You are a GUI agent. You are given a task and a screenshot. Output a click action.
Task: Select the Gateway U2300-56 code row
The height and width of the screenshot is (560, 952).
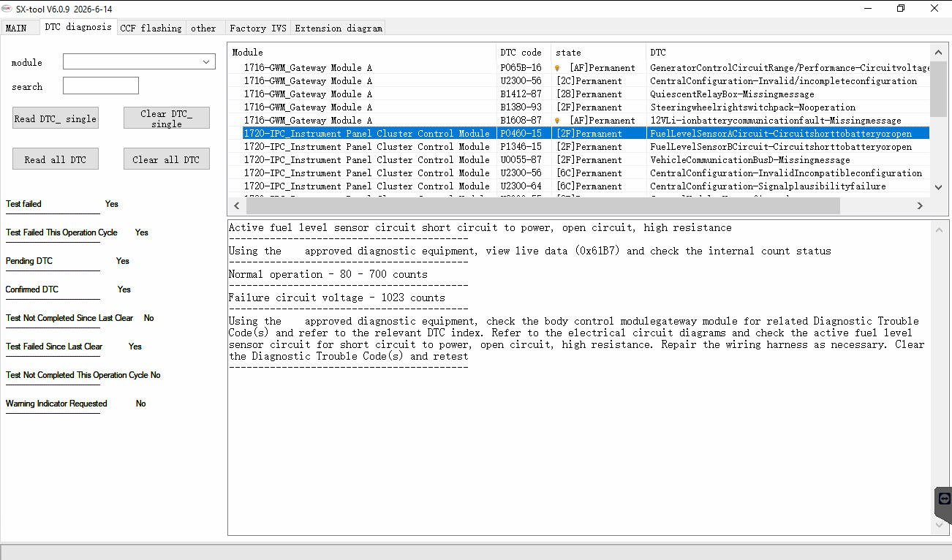(x=578, y=81)
